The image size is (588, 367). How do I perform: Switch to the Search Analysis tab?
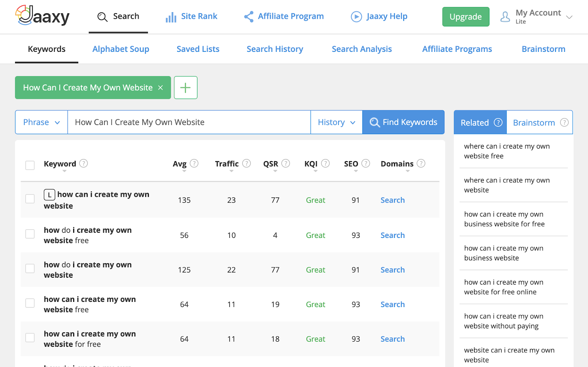click(x=362, y=49)
